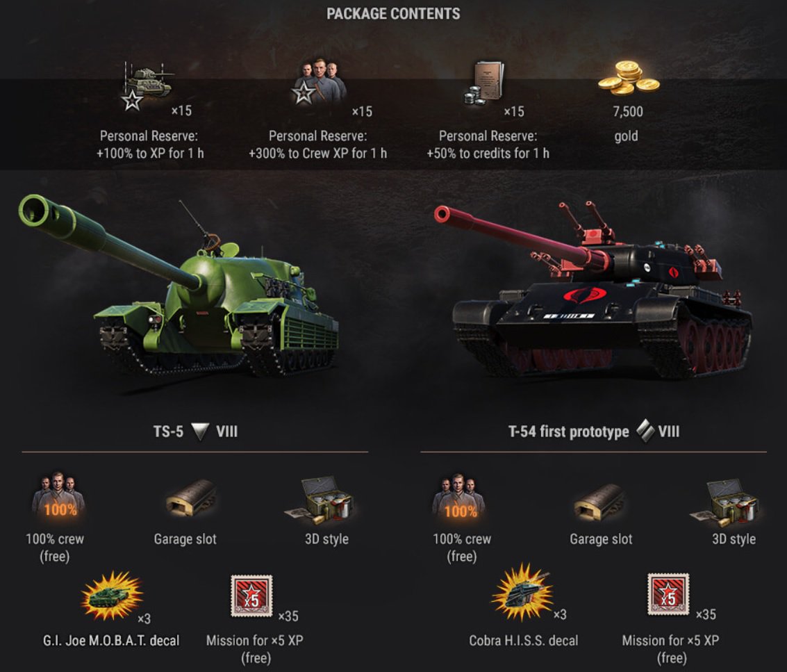Click the +50% credits reserve documents icon
Viewport: 787px width, 672px height.
(484, 83)
